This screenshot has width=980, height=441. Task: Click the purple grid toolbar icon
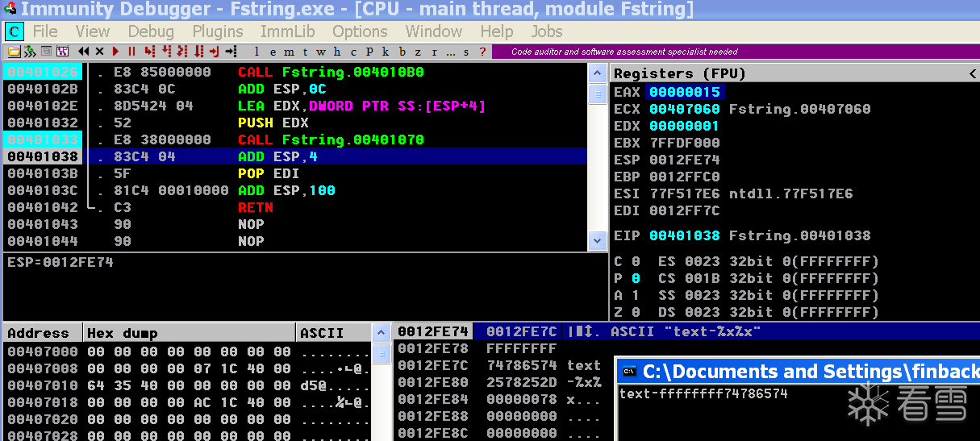62,52
